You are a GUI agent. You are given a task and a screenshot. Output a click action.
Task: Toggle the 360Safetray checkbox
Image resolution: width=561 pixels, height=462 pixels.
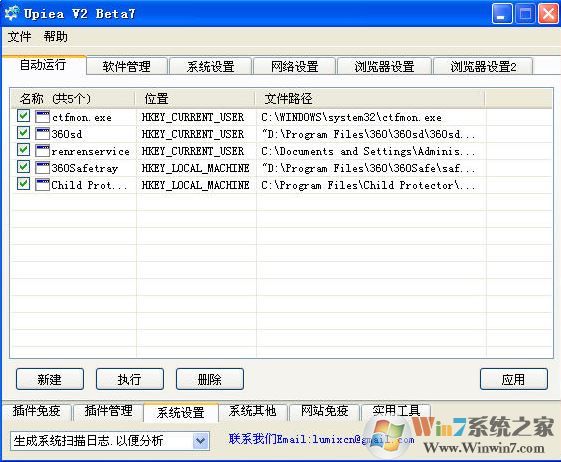click(x=23, y=167)
